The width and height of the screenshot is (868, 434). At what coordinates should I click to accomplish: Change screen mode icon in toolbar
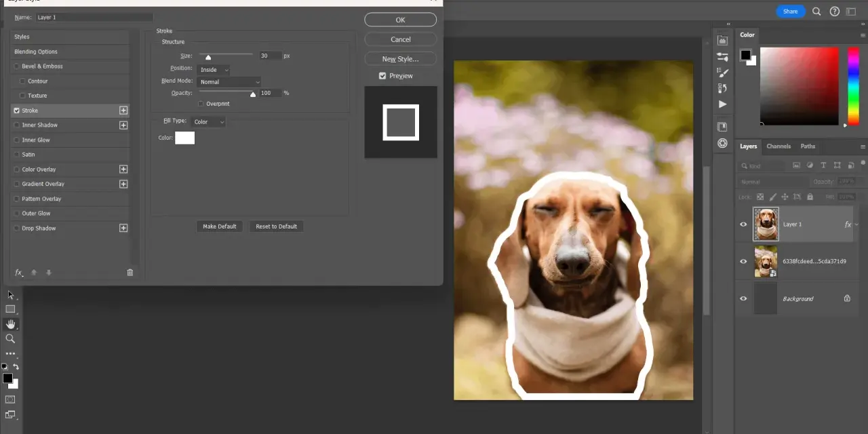[x=10, y=414]
